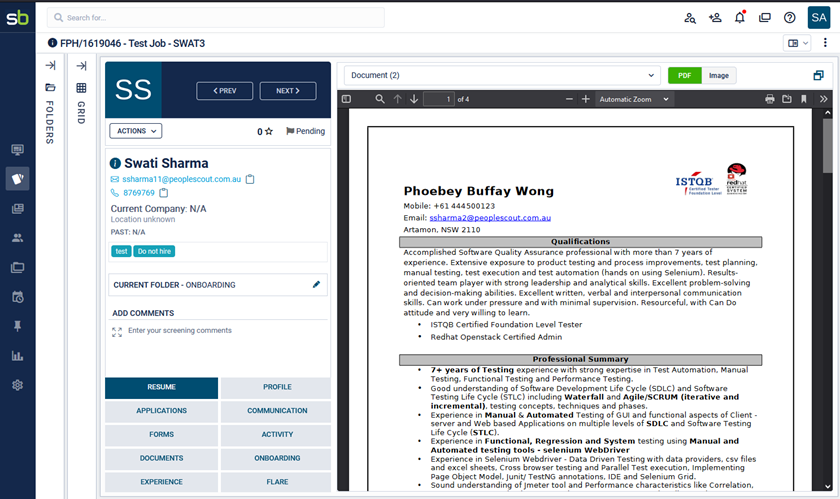Click the Folders folder icon
Image resolution: width=840 pixels, height=499 pixels.
[50, 87]
